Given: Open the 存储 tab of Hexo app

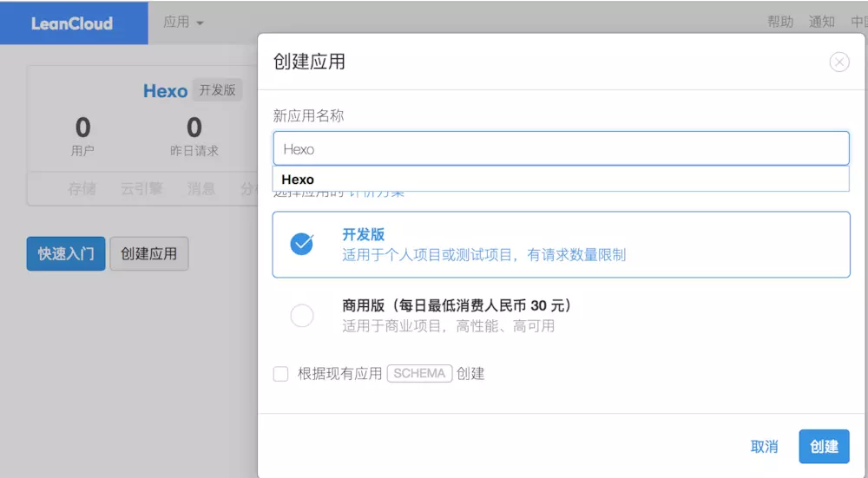Looking at the screenshot, I should point(82,189).
